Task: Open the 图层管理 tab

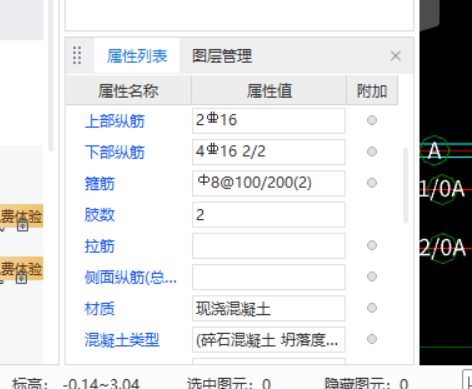Action: coord(222,56)
